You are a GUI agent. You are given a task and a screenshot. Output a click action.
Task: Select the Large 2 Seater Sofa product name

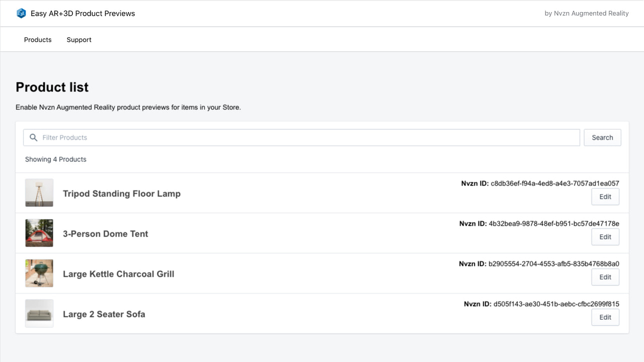[x=104, y=314]
